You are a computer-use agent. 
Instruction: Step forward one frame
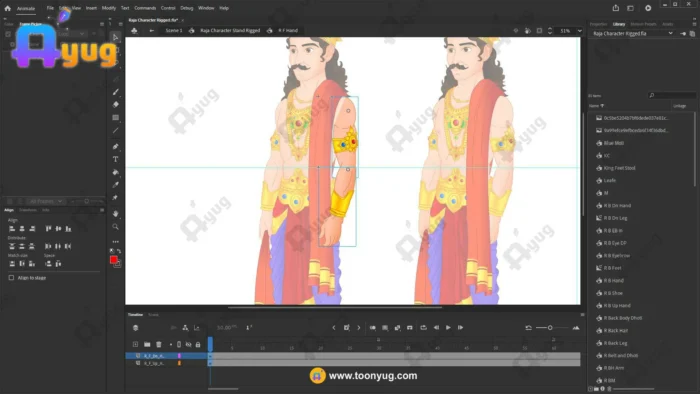click(x=460, y=328)
